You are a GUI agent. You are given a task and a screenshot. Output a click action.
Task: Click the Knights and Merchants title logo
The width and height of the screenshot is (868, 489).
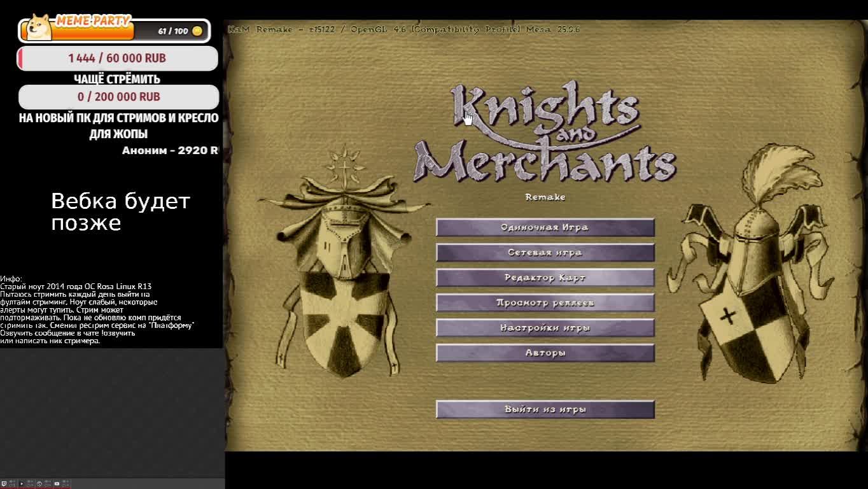[545, 132]
